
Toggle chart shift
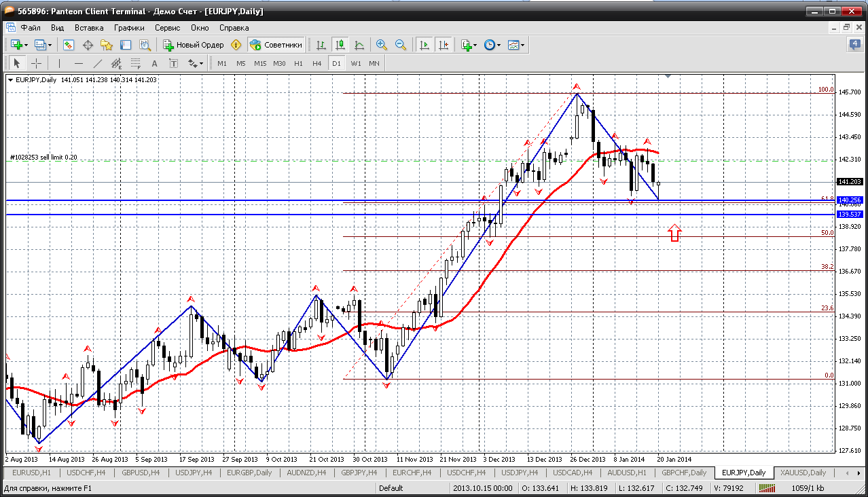click(444, 45)
